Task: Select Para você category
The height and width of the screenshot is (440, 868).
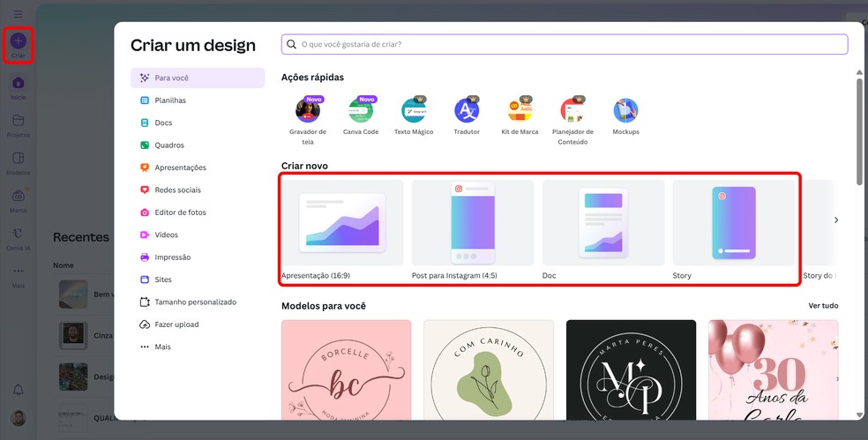Action: (x=198, y=78)
